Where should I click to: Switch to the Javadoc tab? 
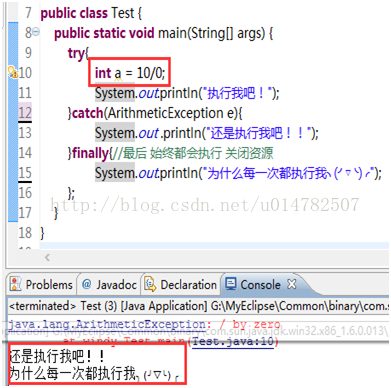pyautogui.click(x=109, y=285)
